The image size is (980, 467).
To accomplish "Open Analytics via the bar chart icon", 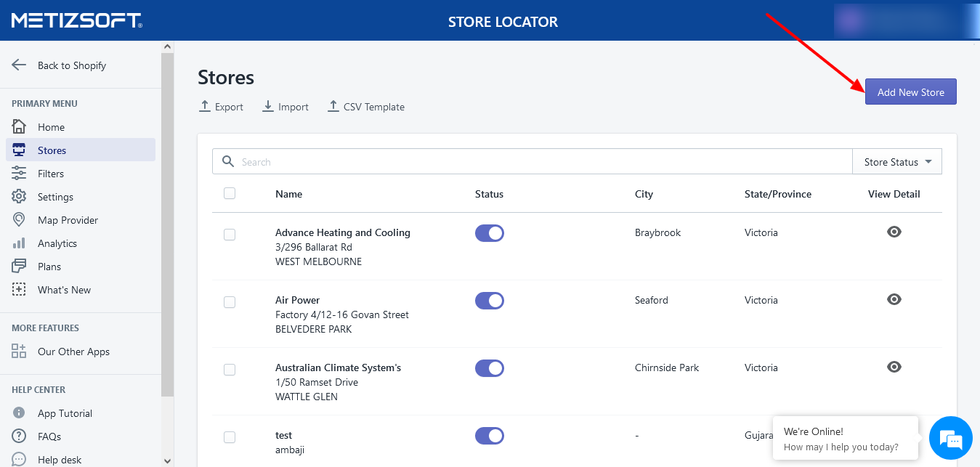I will coord(19,243).
